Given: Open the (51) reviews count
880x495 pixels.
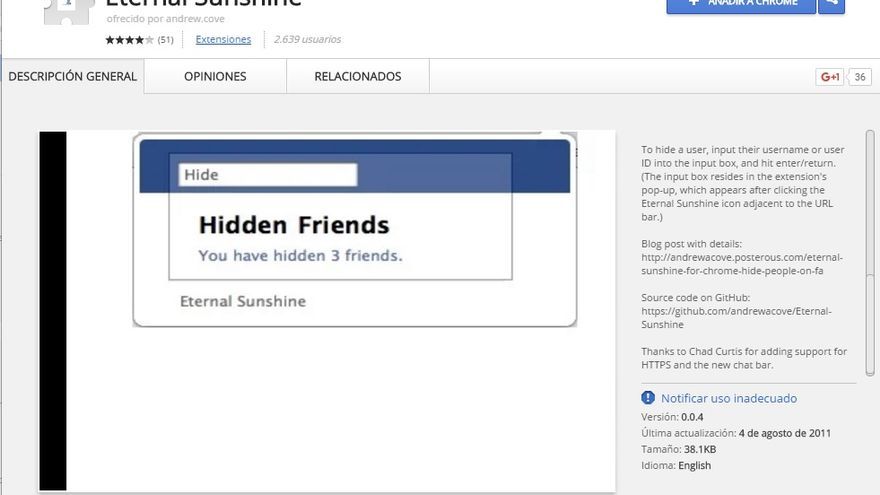Looking at the screenshot, I should 166,40.
